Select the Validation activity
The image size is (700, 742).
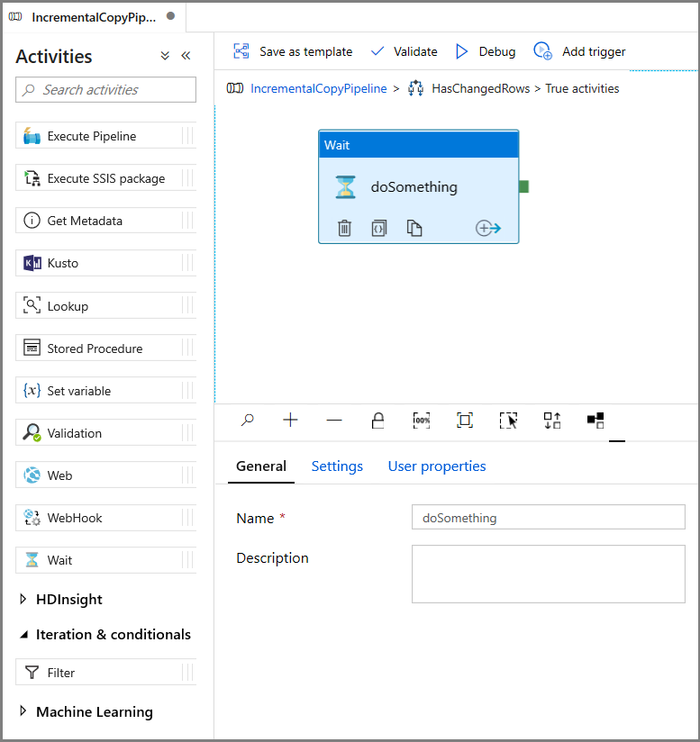coord(105,433)
